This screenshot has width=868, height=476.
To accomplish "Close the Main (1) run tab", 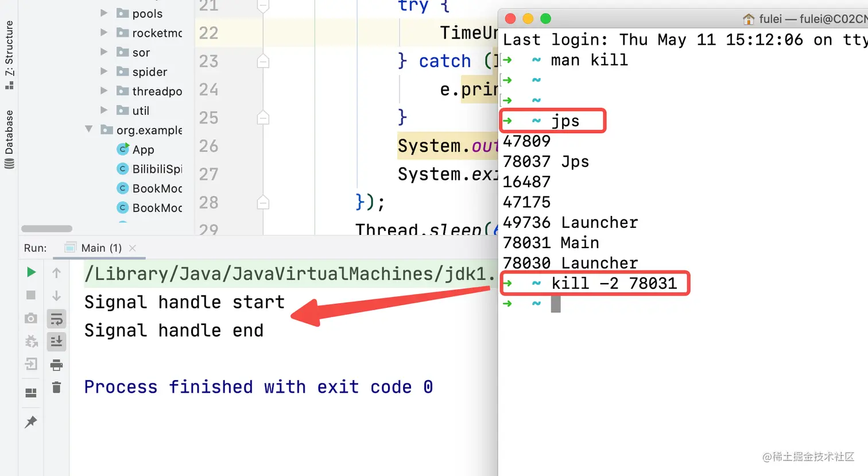I will coord(133,248).
